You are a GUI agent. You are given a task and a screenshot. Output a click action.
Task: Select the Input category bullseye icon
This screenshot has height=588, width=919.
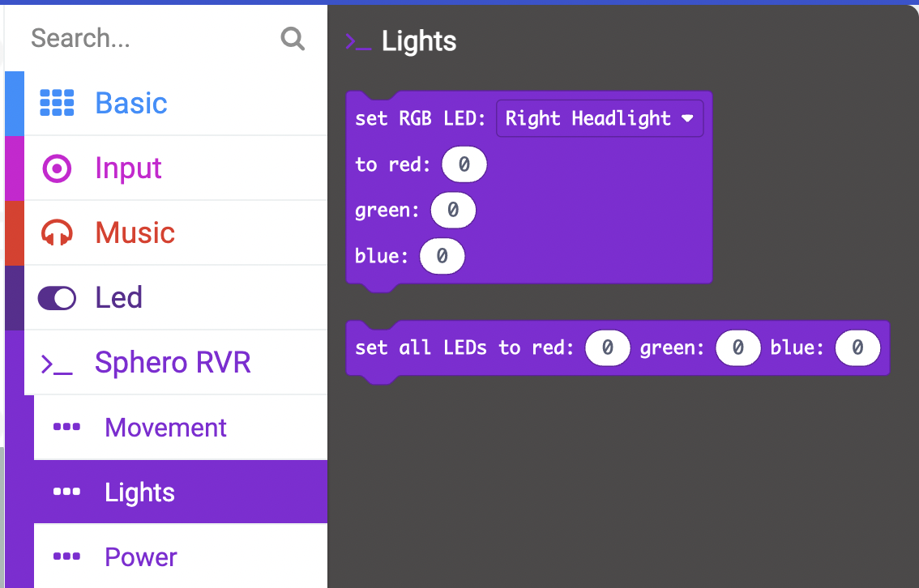[56, 167]
